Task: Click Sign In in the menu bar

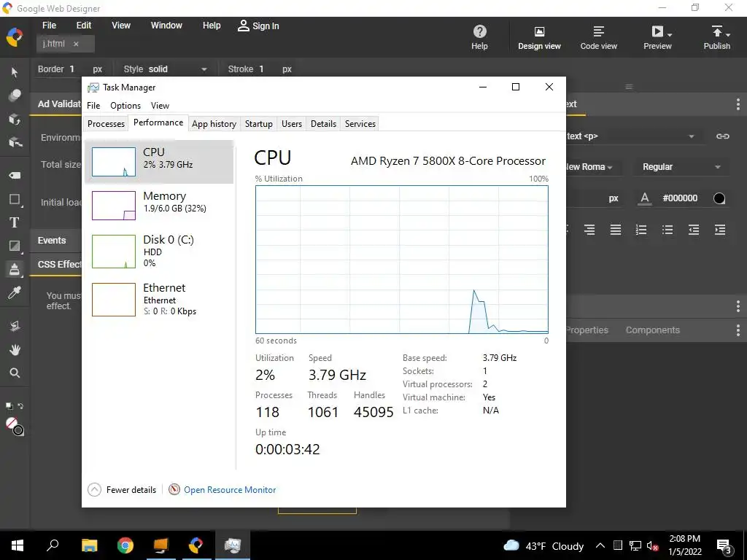Action: [258, 26]
